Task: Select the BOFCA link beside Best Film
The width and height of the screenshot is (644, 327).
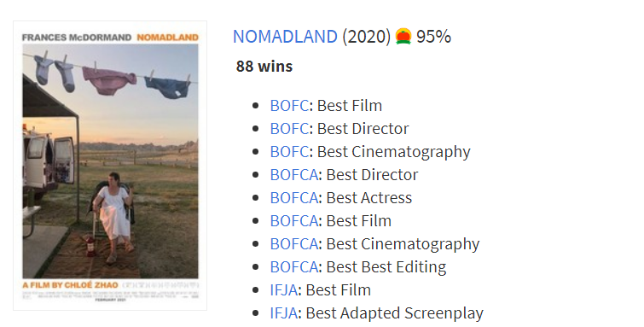Action: pos(293,221)
